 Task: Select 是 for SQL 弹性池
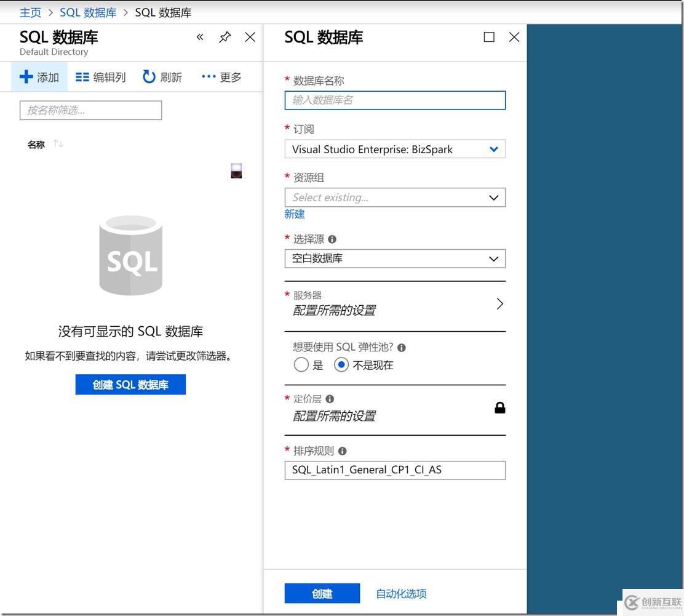[x=301, y=364]
